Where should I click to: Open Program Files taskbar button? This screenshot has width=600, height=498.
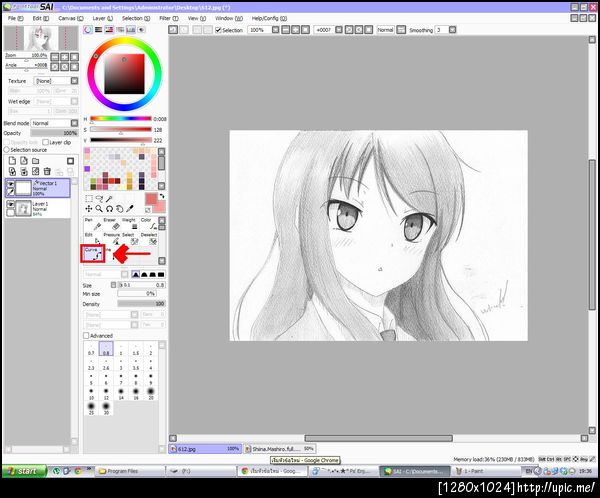tap(129, 471)
